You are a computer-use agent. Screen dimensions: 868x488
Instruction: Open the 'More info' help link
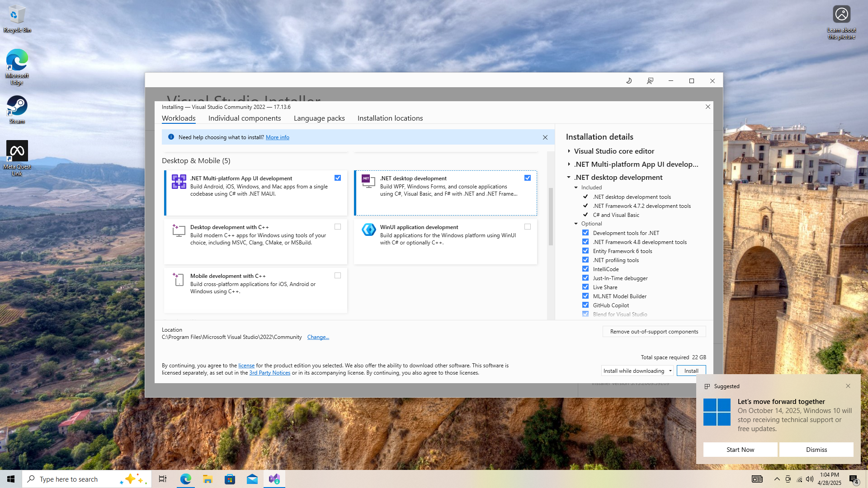tap(278, 137)
